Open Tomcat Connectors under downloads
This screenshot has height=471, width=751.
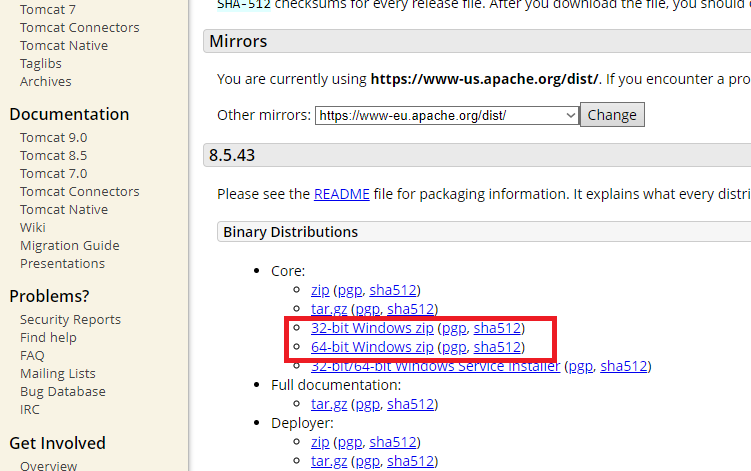tap(80, 28)
